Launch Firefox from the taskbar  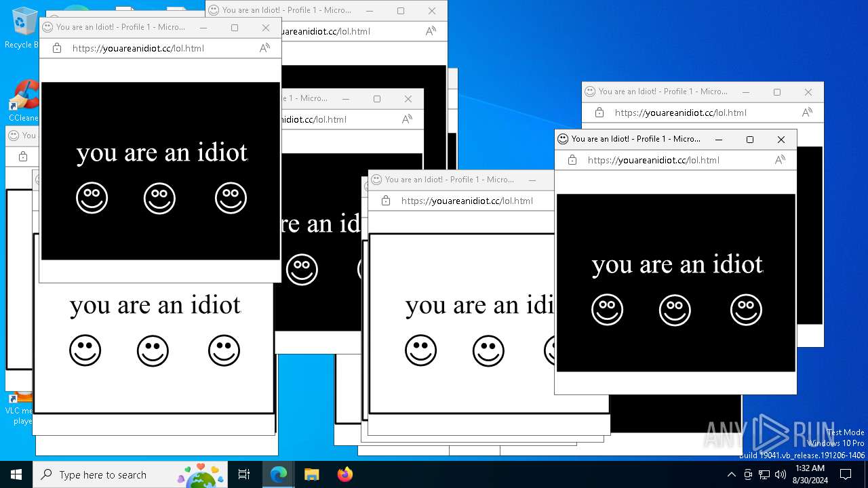[x=345, y=474]
